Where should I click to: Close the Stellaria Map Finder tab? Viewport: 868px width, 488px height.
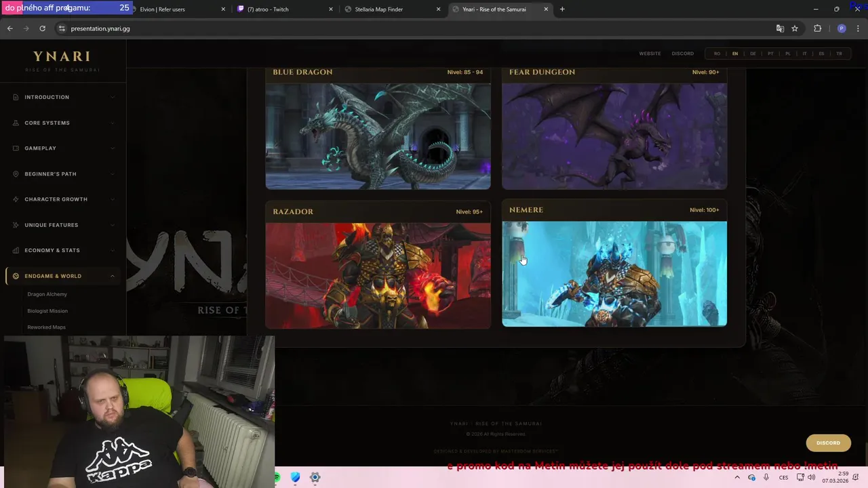pyautogui.click(x=438, y=9)
